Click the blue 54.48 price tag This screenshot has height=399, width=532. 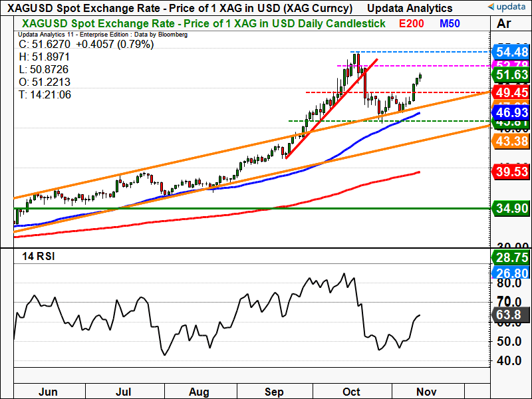[x=510, y=52]
